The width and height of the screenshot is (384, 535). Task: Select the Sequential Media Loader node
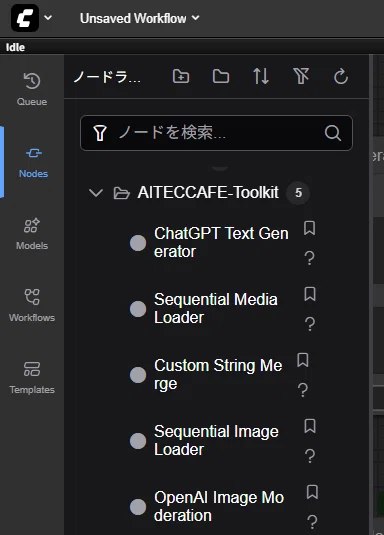pos(215,308)
